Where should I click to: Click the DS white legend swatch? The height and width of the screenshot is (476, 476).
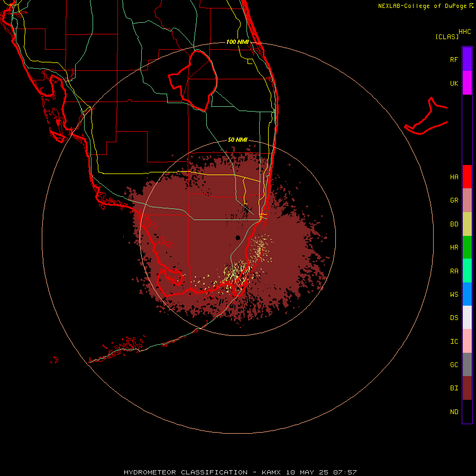tap(467, 317)
